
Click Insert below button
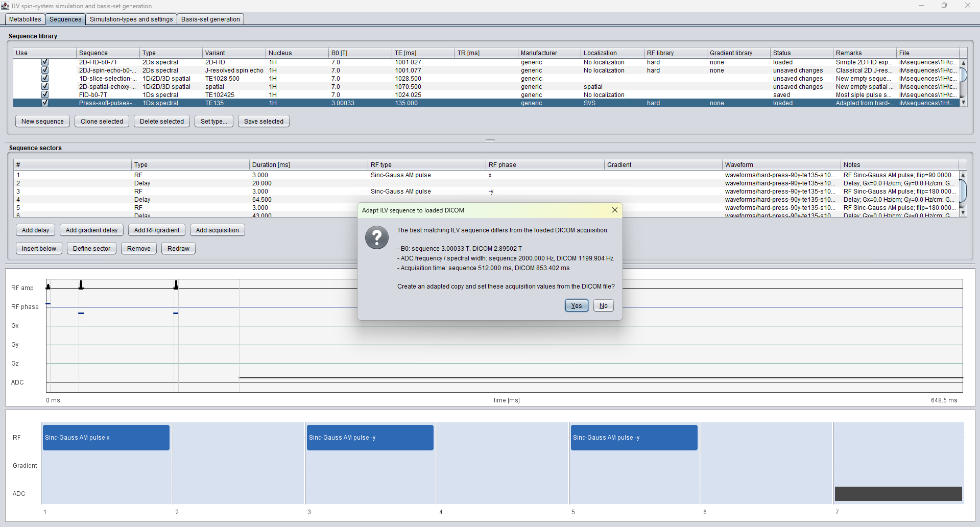point(39,249)
